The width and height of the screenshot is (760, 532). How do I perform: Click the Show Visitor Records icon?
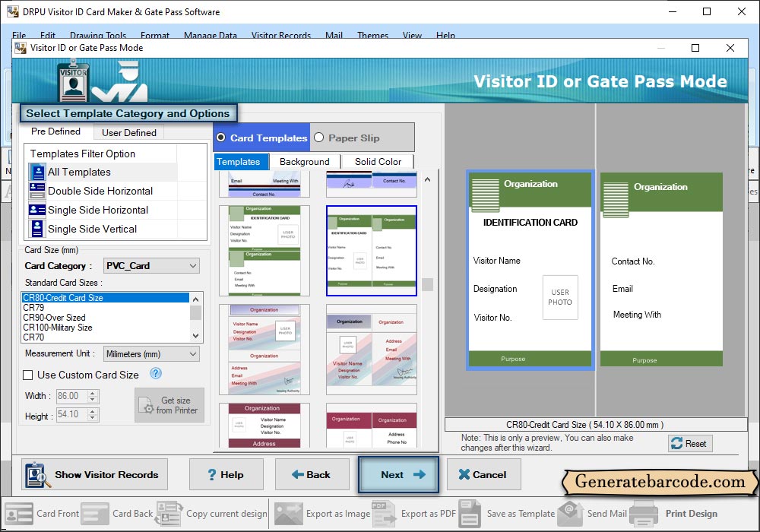coord(37,475)
